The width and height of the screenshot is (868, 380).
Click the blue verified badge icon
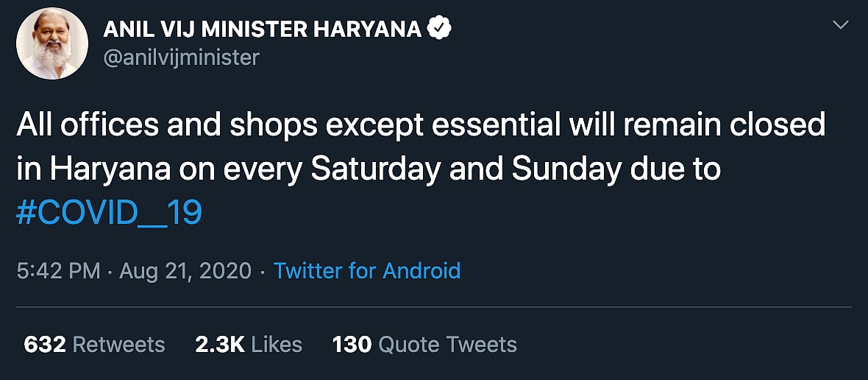(x=439, y=29)
